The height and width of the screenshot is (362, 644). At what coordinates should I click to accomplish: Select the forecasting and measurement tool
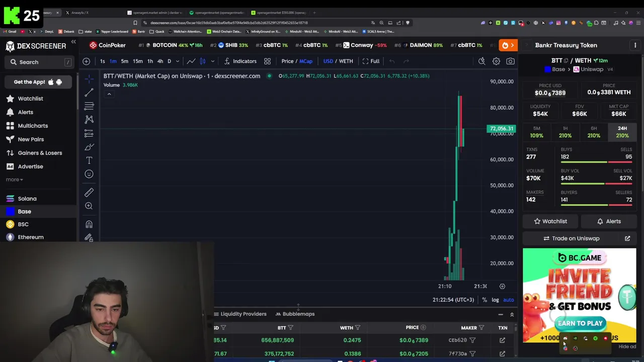[89, 133]
